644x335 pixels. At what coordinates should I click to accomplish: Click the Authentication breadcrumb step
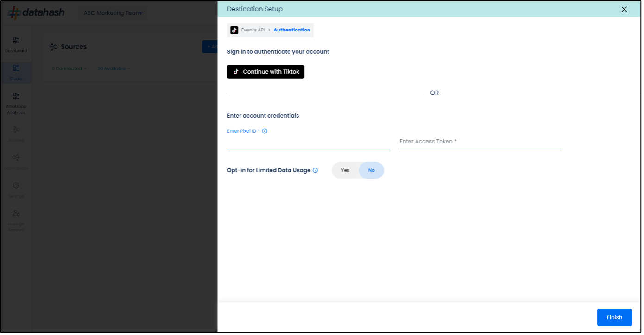[x=292, y=30]
